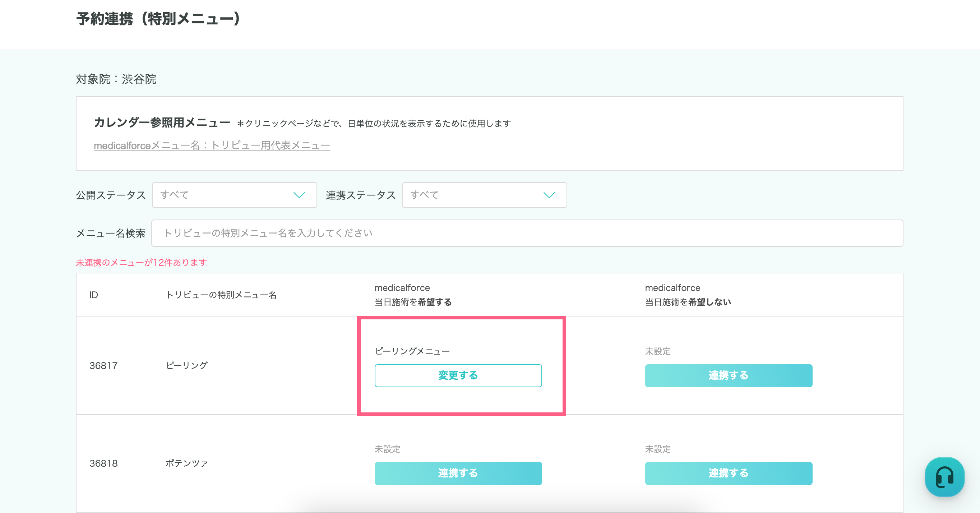Click the ポテンツァ menu name
Image resolution: width=980 pixels, height=513 pixels.
186,463
